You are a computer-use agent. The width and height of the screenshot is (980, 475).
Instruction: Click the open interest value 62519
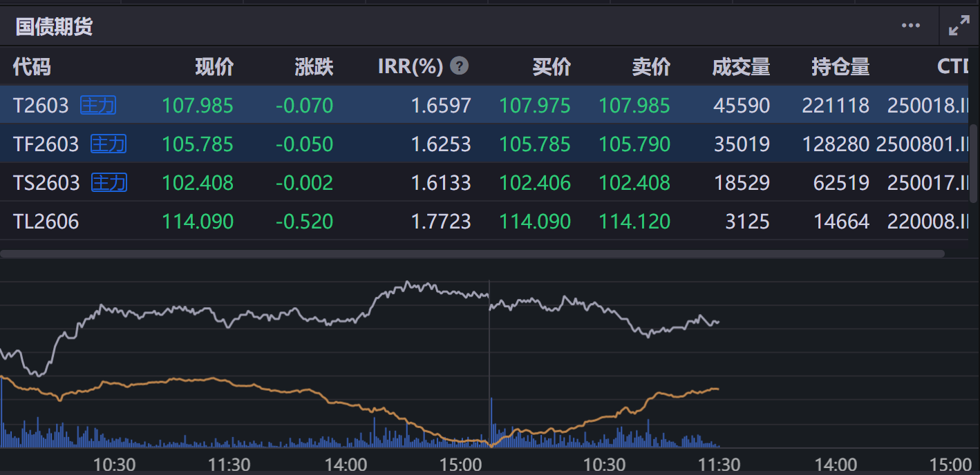841,183
